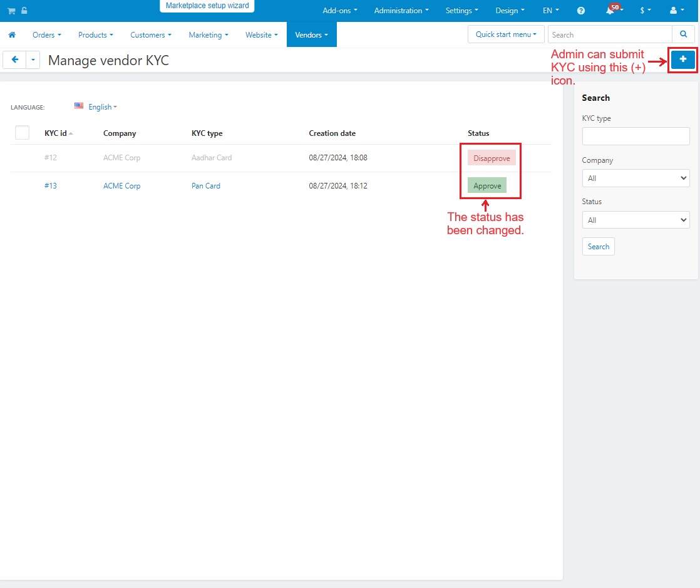Click Aadhar Card KYC type
Image resolution: width=700 pixels, height=588 pixels.
point(212,158)
